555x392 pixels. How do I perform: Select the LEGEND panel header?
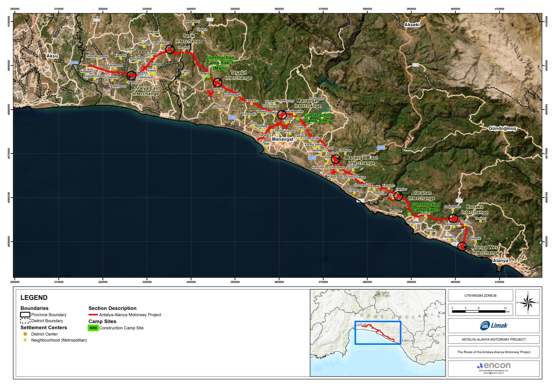coord(34,297)
